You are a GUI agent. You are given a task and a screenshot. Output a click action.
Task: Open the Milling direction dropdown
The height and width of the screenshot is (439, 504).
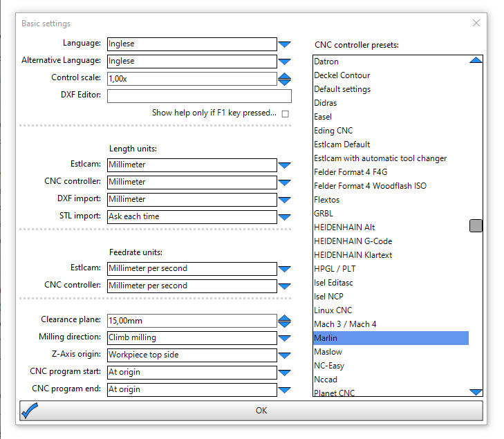[284, 338]
